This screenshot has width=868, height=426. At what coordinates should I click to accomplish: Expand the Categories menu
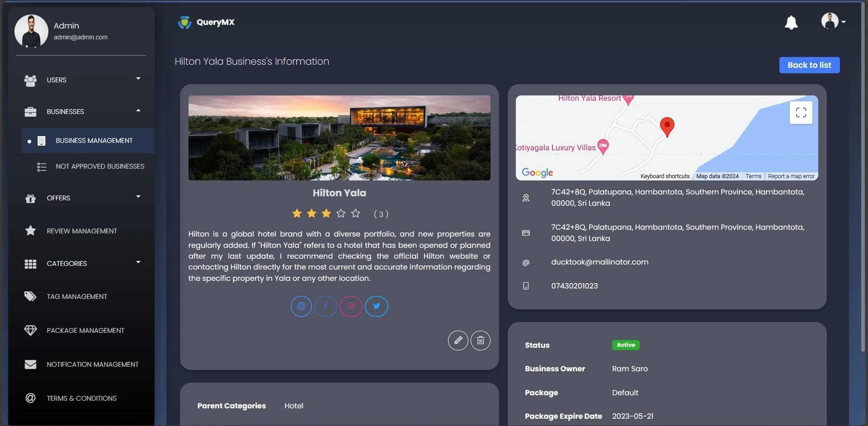coord(81,264)
